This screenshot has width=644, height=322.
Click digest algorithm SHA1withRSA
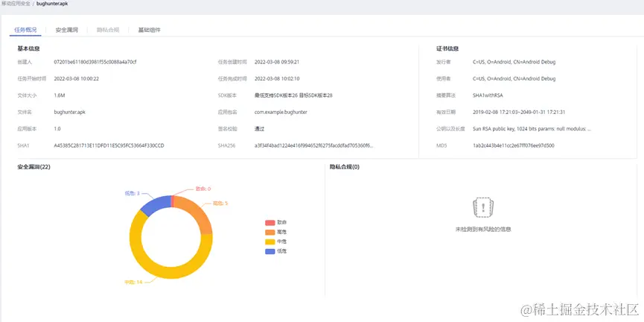[x=488, y=95]
